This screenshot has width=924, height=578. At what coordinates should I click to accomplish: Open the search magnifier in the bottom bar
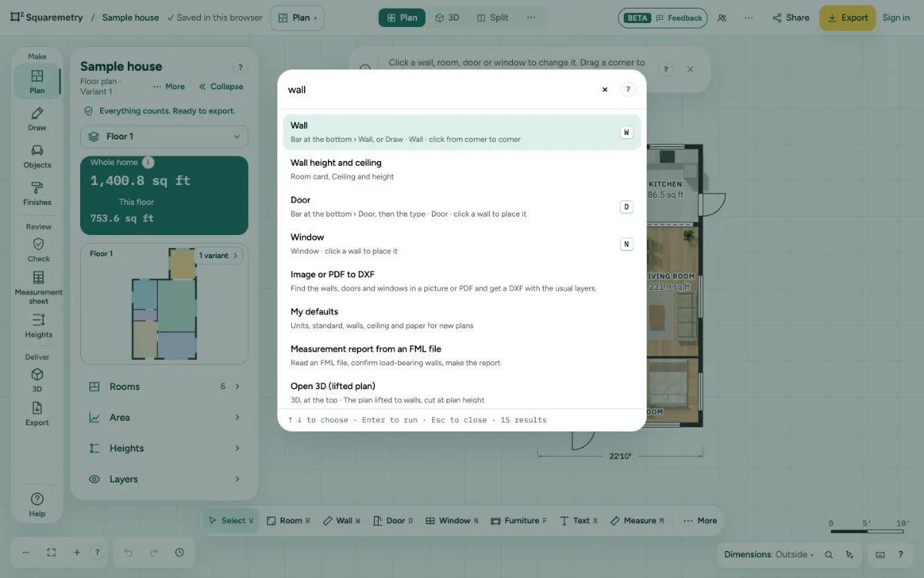pos(829,554)
